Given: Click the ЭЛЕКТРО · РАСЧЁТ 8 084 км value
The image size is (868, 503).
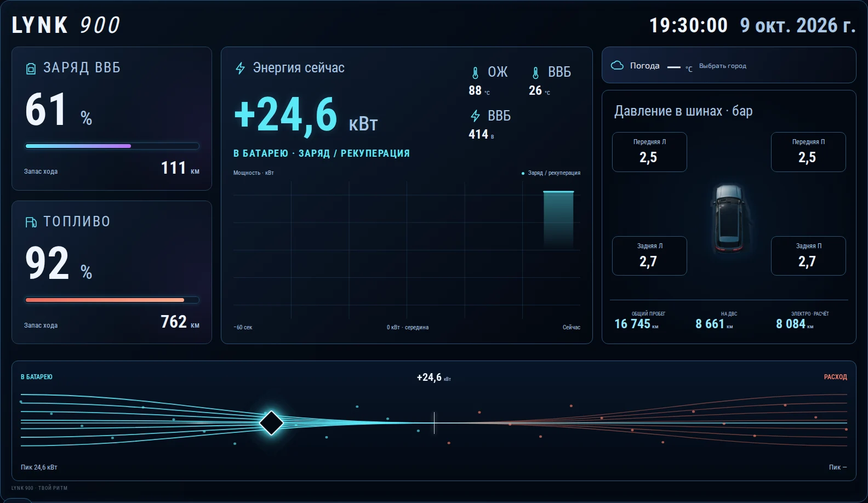Looking at the screenshot, I should coord(795,324).
